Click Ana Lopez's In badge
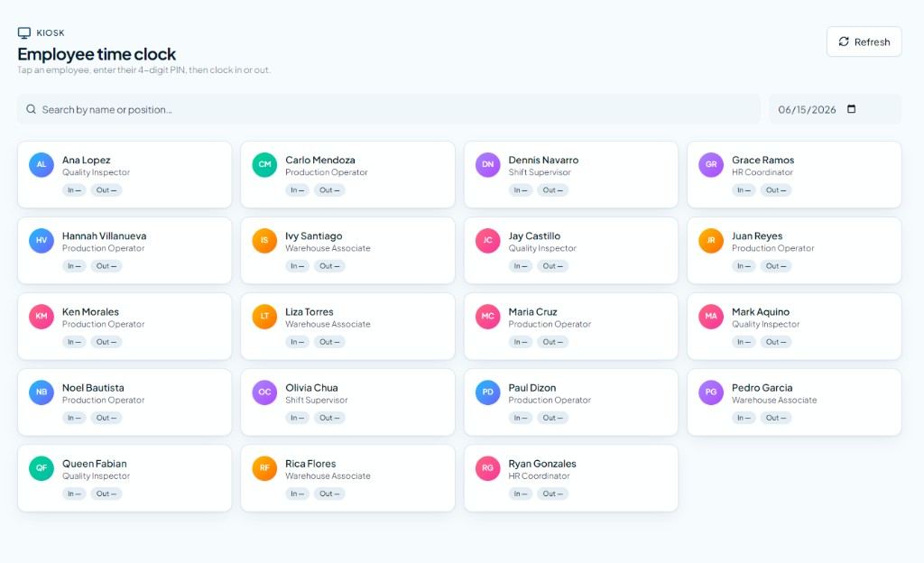 coord(74,190)
